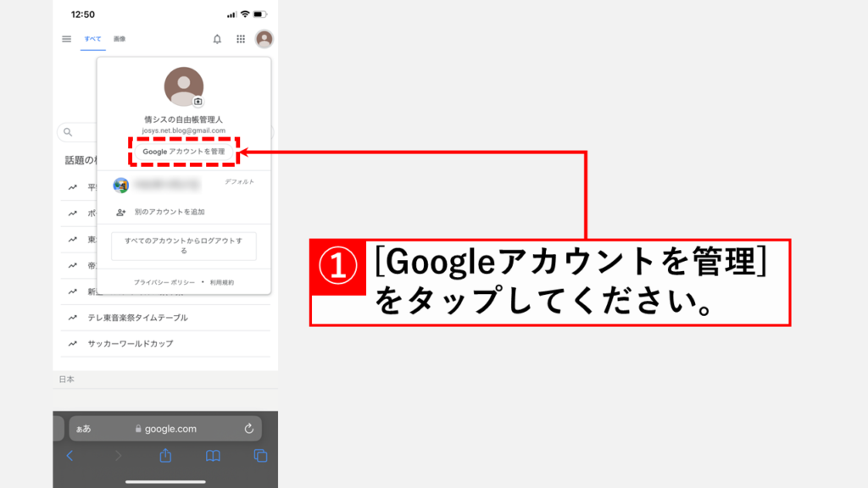Switch to the すべて tab
868x488 pixels.
(x=92, y=39)
